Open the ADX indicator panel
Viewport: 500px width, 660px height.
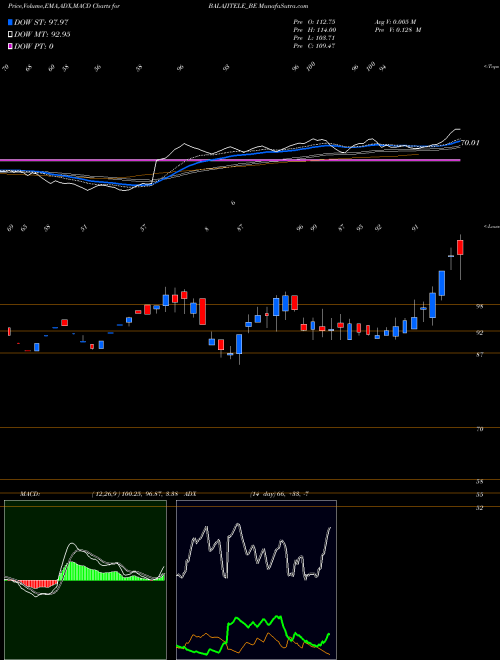click(256, 580)
